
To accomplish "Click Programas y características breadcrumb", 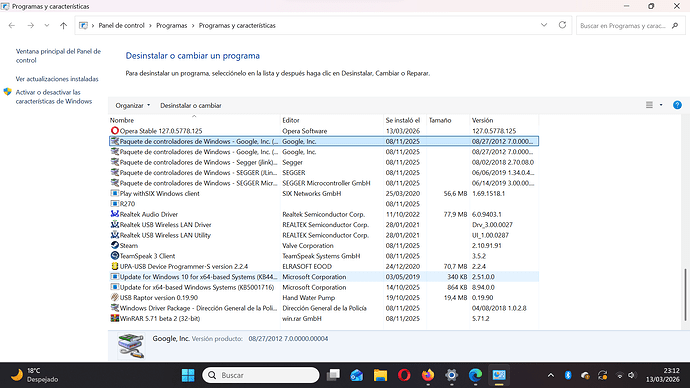I will [x=237, y=26].
